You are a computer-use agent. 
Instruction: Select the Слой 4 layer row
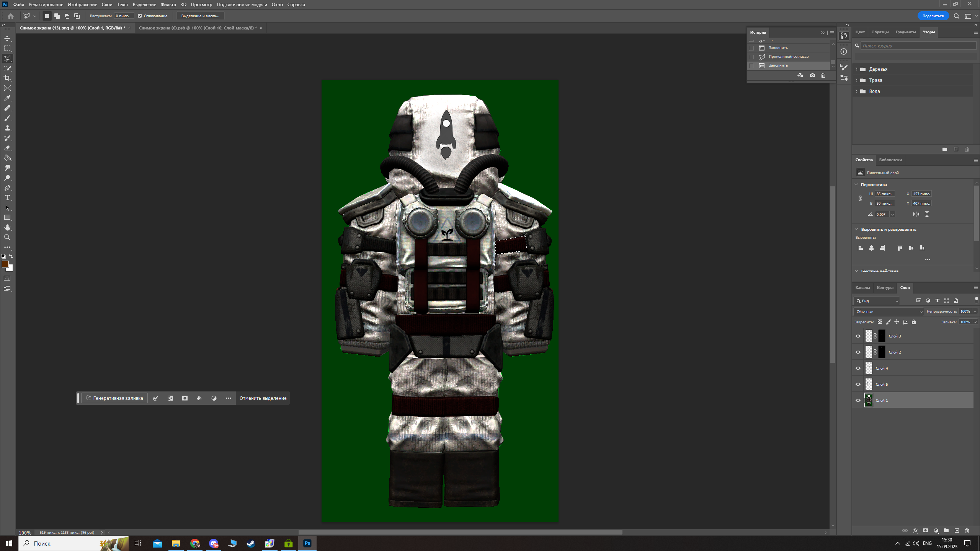(x=913, y=368)
